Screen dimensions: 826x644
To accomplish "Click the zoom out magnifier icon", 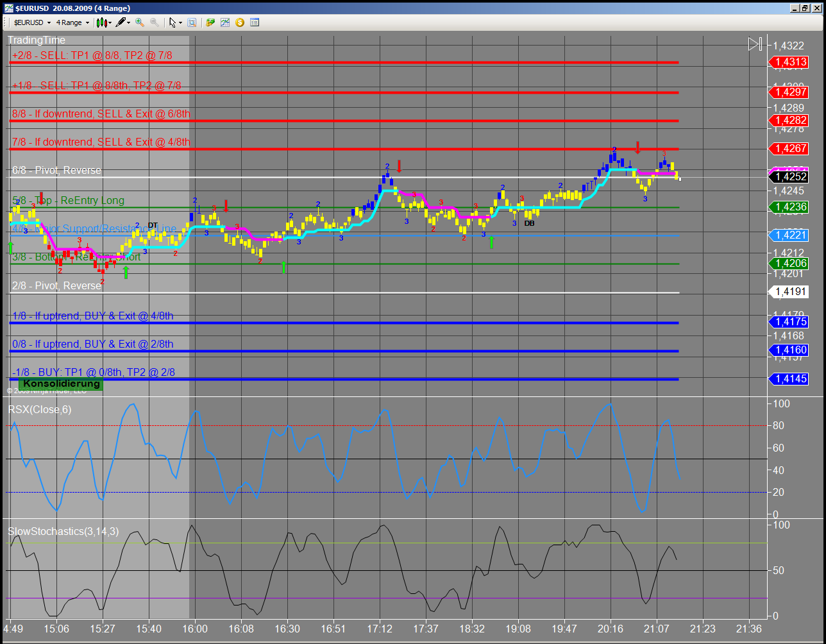I will (x=155, y=22).
